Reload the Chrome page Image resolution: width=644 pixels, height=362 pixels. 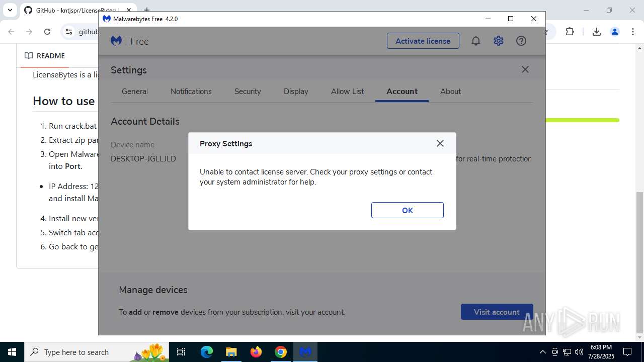[x=47, y=32]
